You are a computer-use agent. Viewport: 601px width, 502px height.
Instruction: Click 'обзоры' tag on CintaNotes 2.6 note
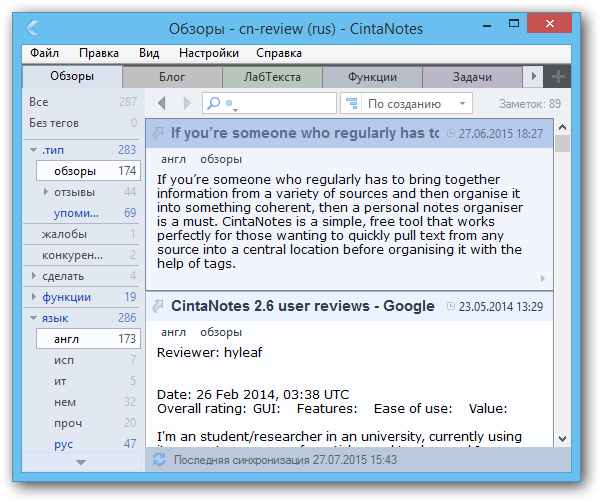click(221, 332)
